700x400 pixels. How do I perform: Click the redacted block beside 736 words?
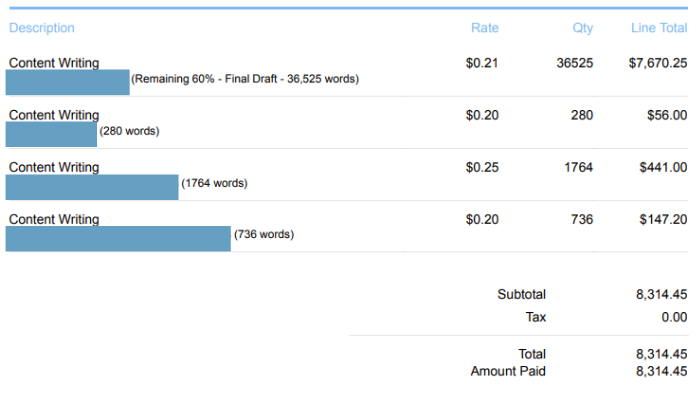118,239
